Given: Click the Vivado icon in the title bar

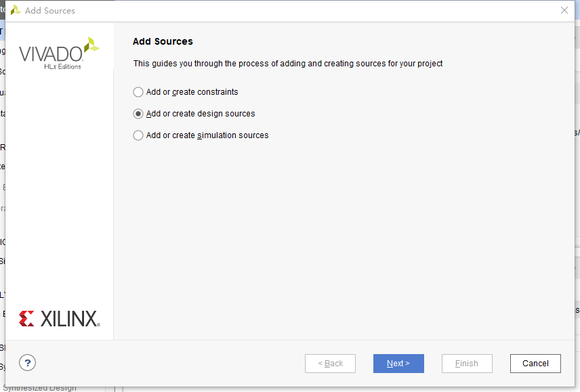Looking at the screenshot, I should [x=15, y=10].
